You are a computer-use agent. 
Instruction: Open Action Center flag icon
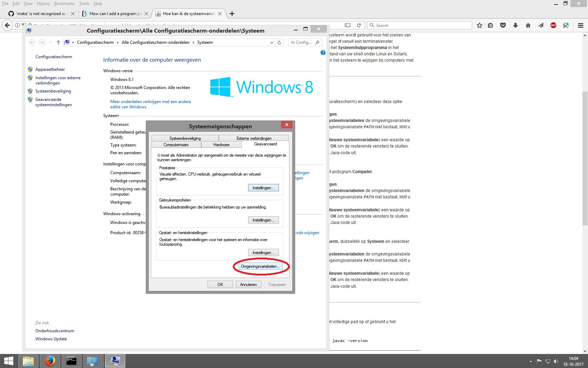click(x=539, y=361)
